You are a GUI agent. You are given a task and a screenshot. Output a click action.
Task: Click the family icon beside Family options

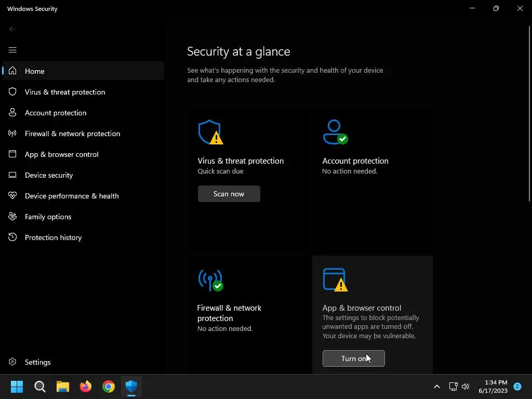[x=12, y=216]
